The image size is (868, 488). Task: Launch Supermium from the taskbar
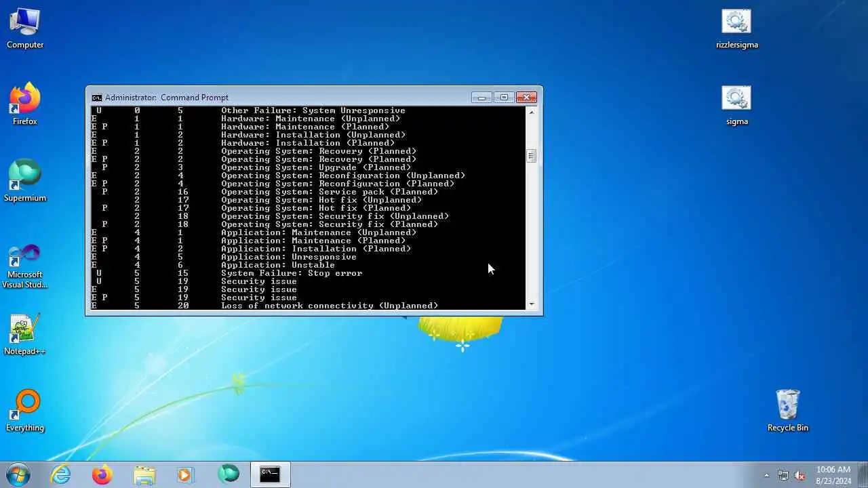[229, 475]
